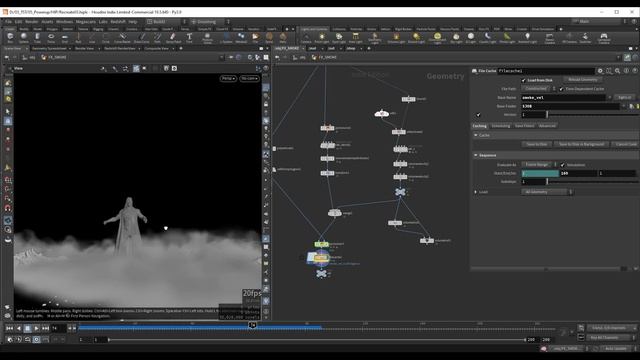
Task: Play the timeline backward
Action: click(x=18, y=328)
